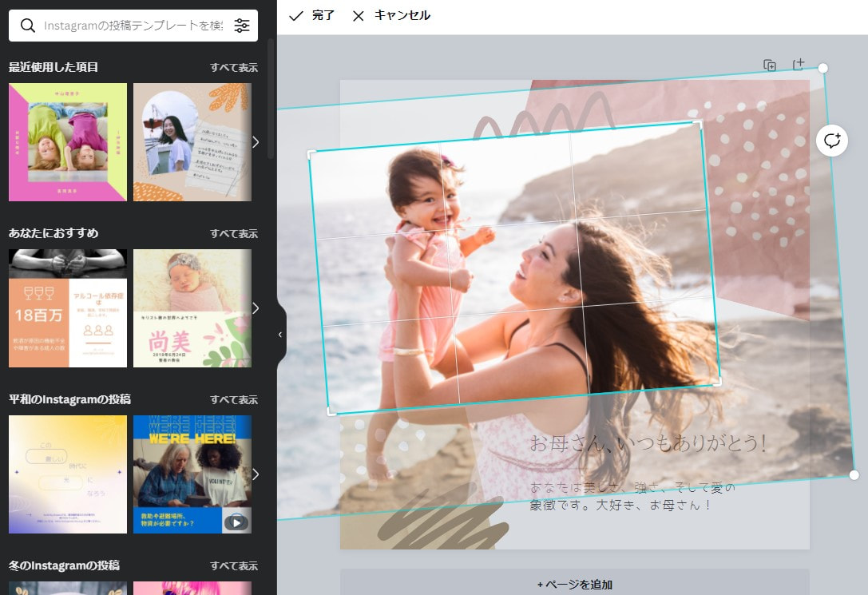Click the bottom-left crop corner handle
The image size is (868, 595).
pyautogui.click(x=331, y=411)
